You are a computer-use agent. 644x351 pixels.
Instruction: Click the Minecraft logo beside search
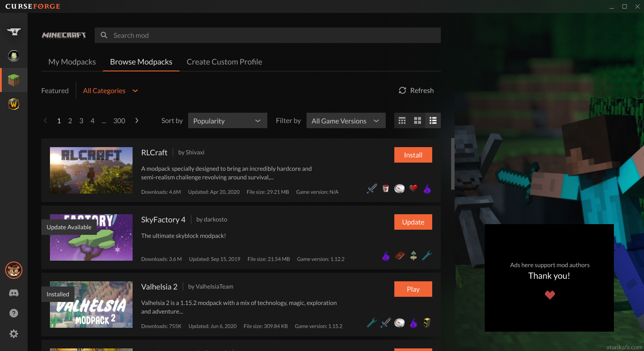click(64, 35)
